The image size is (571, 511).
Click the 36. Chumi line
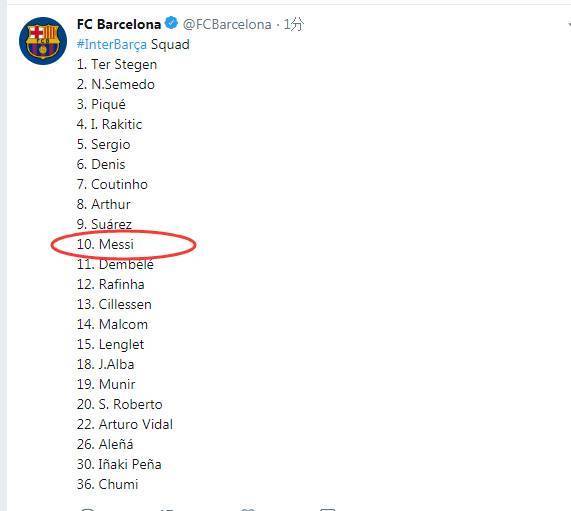[107, 484]
